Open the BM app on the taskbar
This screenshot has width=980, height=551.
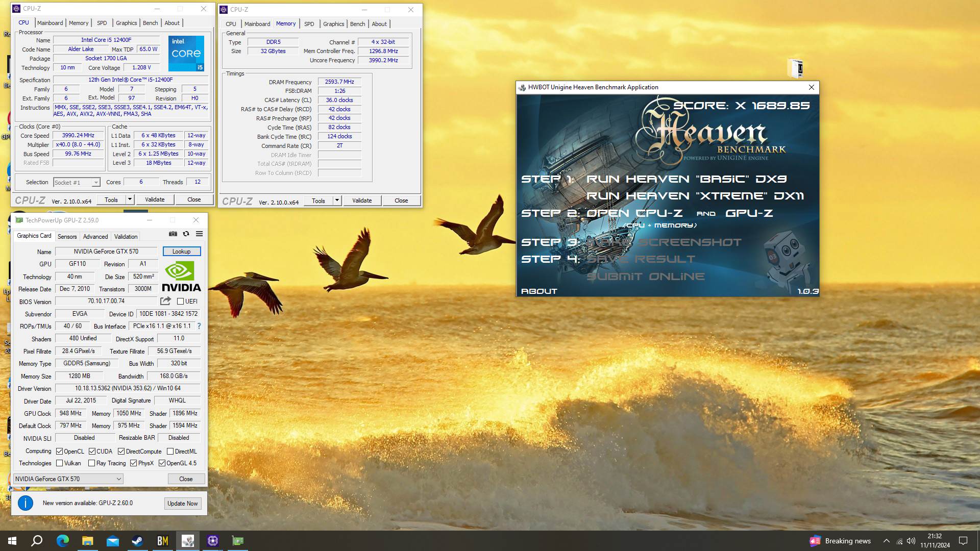click(x=162, y=541)
